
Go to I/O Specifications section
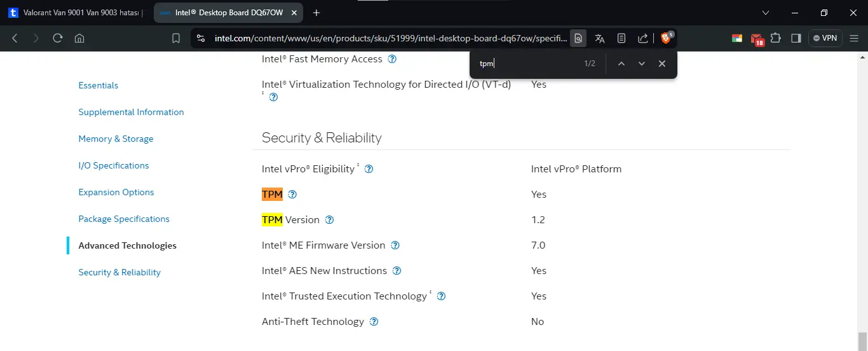[114, 165]
